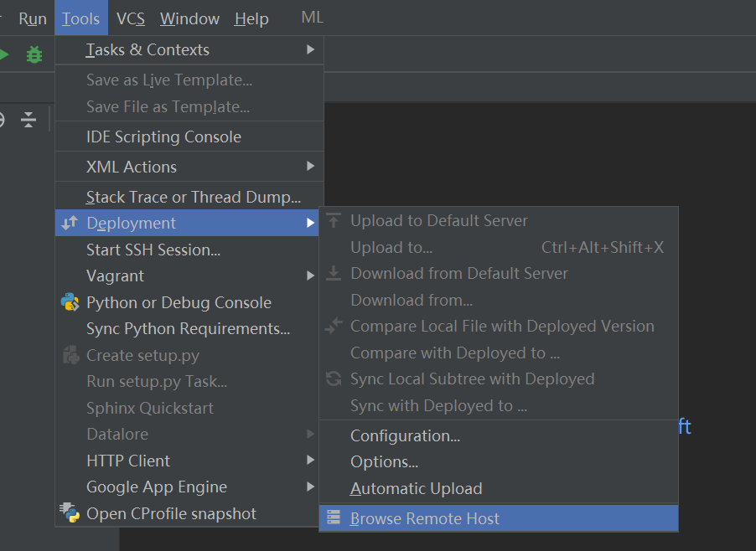
Task: Expand the HTTP Client submenu arrow
Action: pyautogui.click(x=310, y=461)
